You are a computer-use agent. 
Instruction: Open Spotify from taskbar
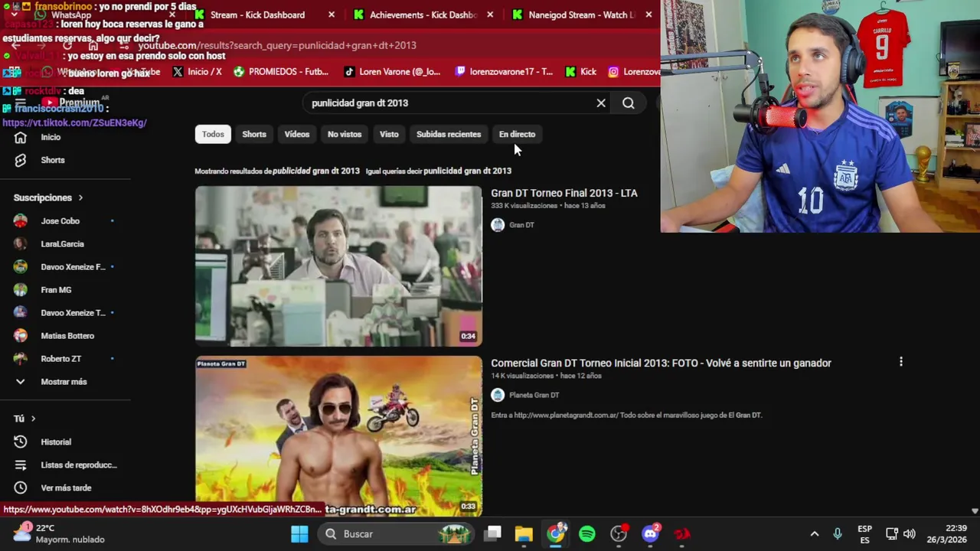point(587,533)
